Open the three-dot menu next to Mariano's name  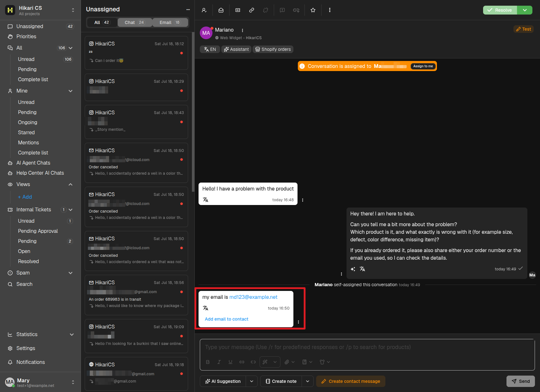click(242, 30)
